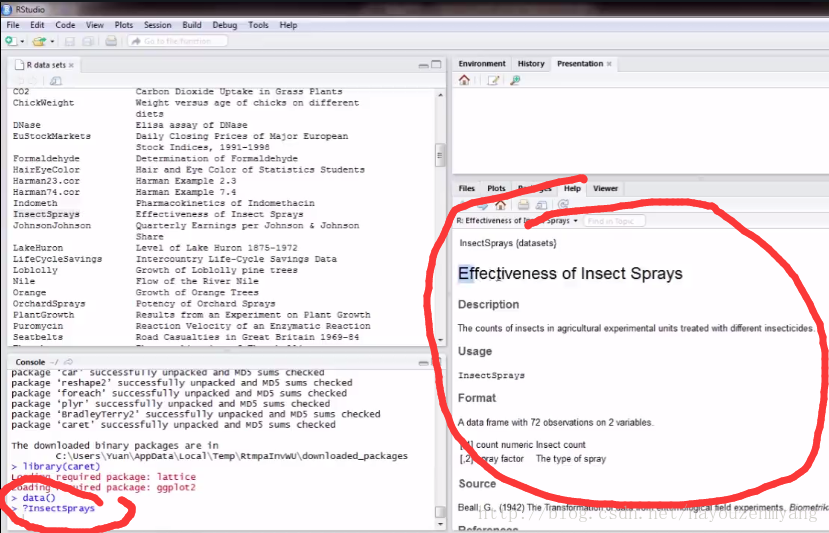Click scroll down arrow of console pane
This screenshot has width=829, height=533.
[x=440, y=525]
